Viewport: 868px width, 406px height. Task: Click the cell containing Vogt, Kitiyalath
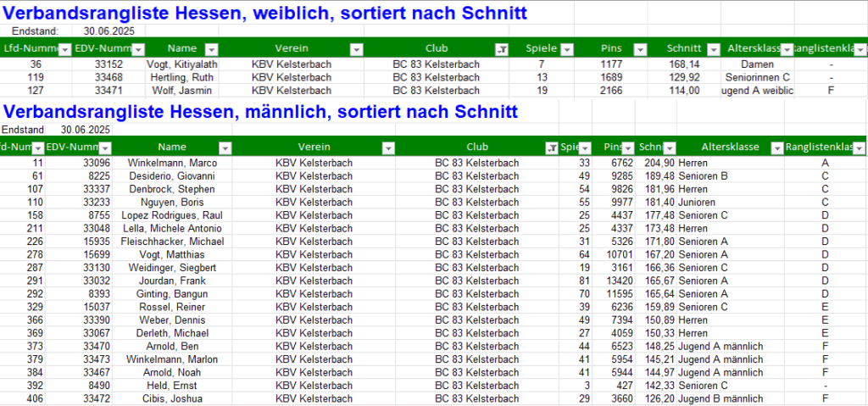[x=181, y=64]
